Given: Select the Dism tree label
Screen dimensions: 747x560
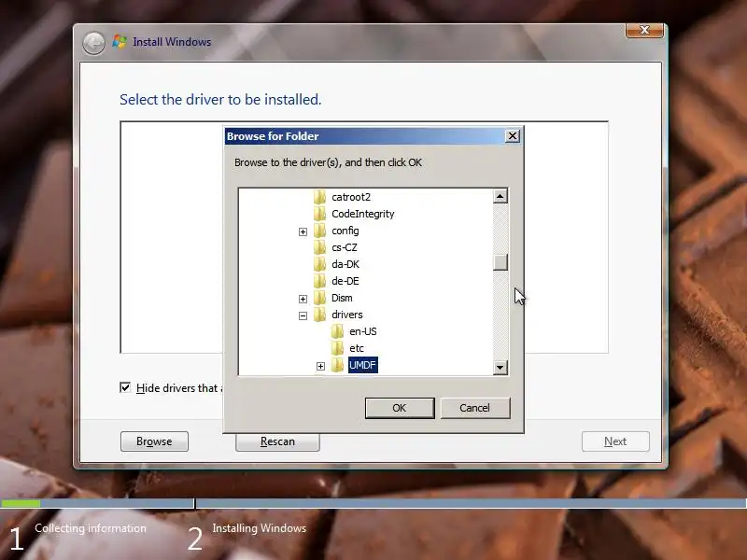Looking at the screenshot, I should pos(342,298).
